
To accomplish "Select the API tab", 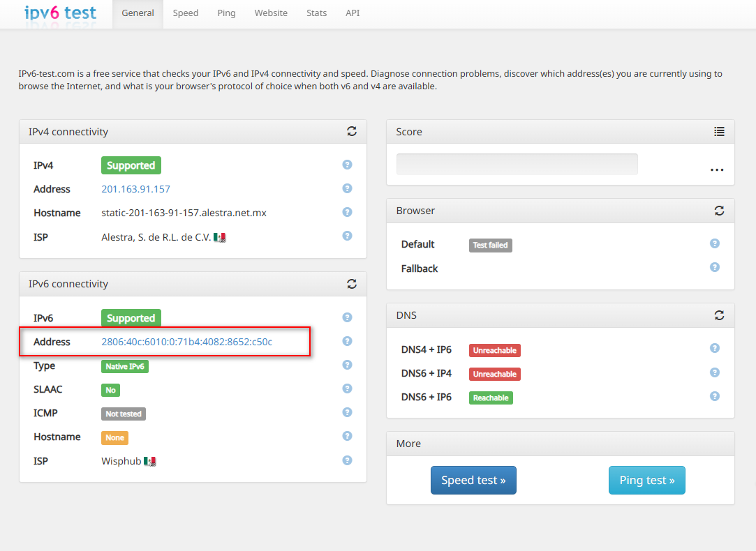I will 353,13.
